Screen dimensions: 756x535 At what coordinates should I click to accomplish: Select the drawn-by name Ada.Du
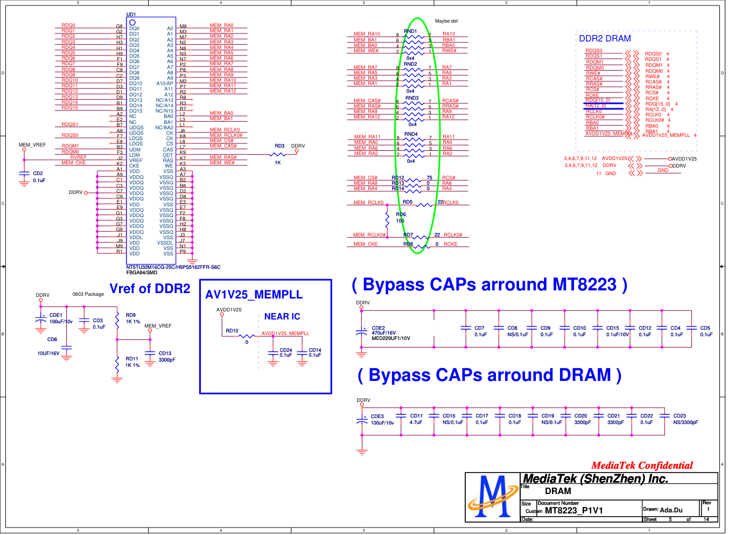[671, 510]
